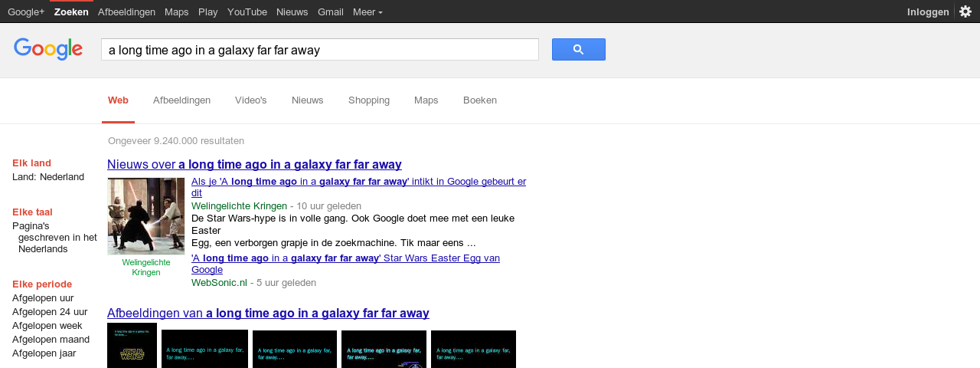The width and height of the screenshot is (980, 368).
Task: Select the Elke periode filter
Action: point(42,284)
